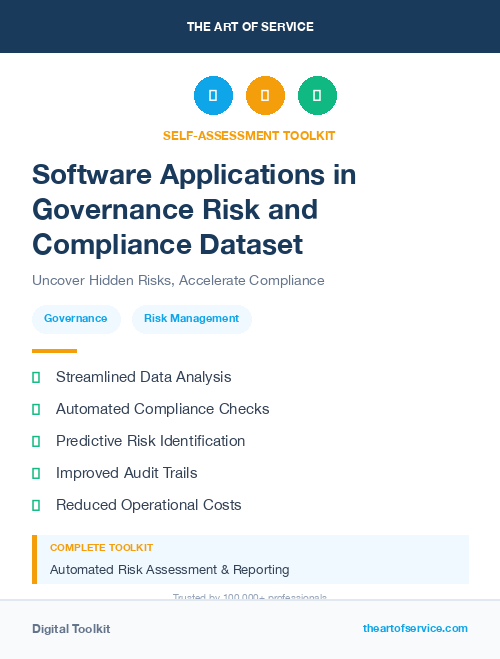Click the Risk Management tag

click(192, 319)
